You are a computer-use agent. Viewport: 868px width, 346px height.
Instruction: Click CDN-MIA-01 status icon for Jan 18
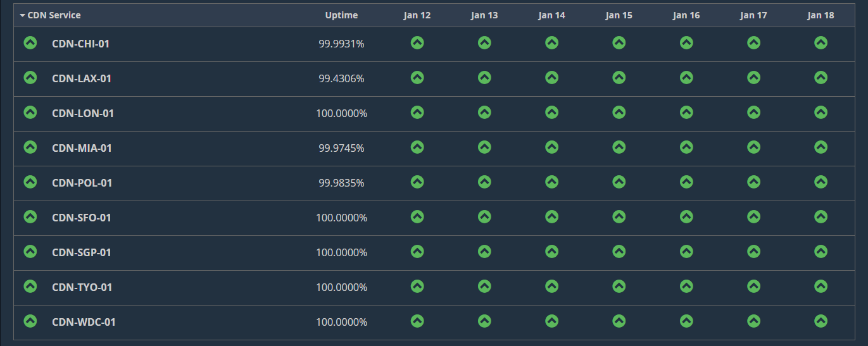coord(821,147)
